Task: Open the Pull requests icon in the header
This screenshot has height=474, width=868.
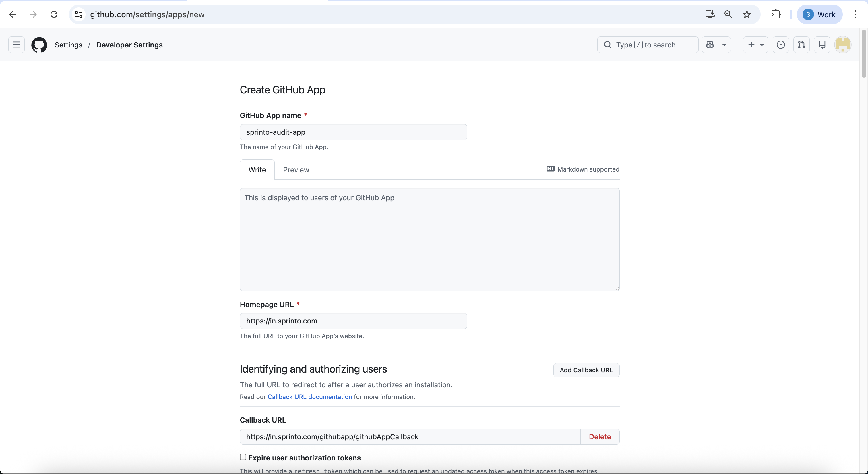Action: tap(801, 45)
